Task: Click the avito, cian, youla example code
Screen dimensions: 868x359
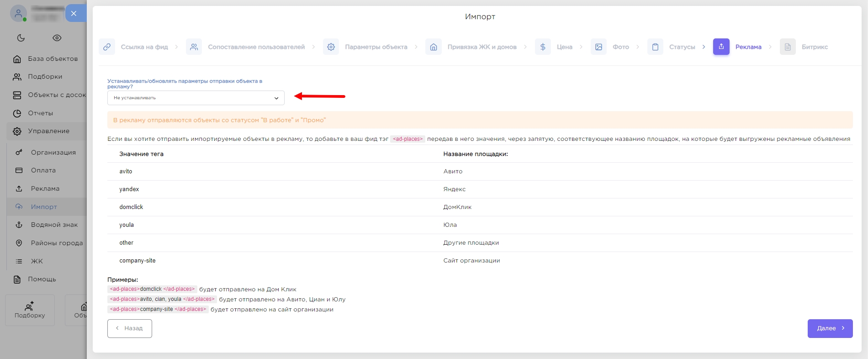Action: coord(162,299)
